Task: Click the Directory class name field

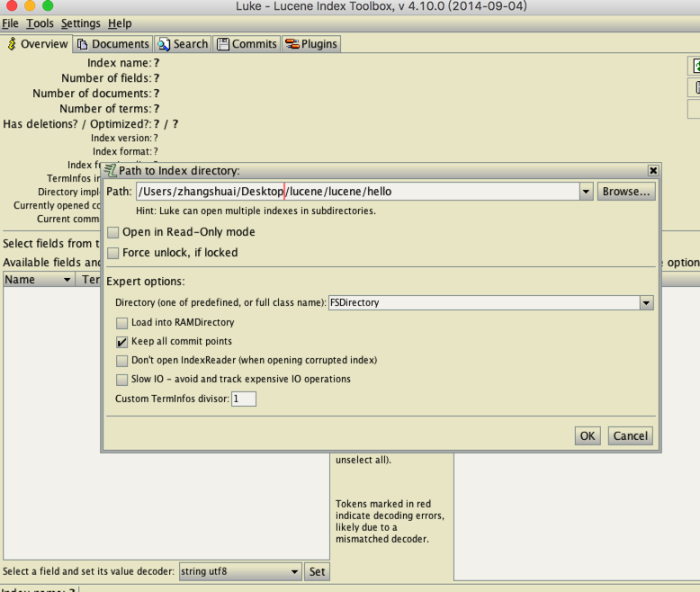Action: (x=484, y=302)
